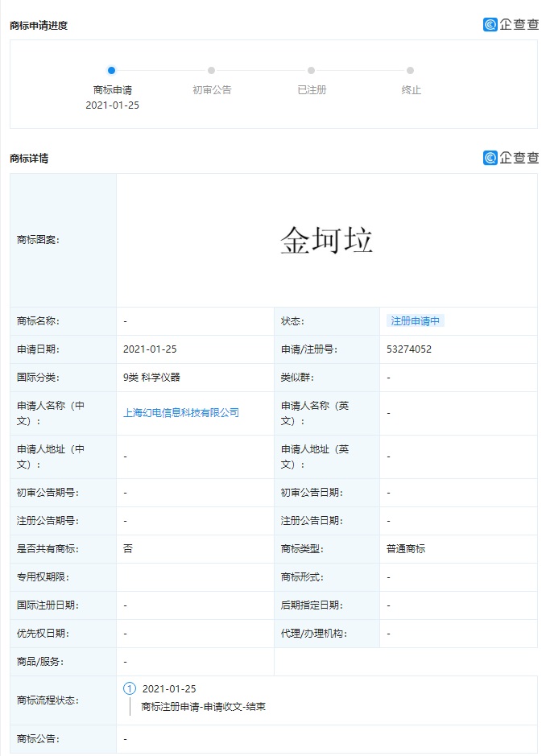Click the 商标类型 field label

pos(302,548)
